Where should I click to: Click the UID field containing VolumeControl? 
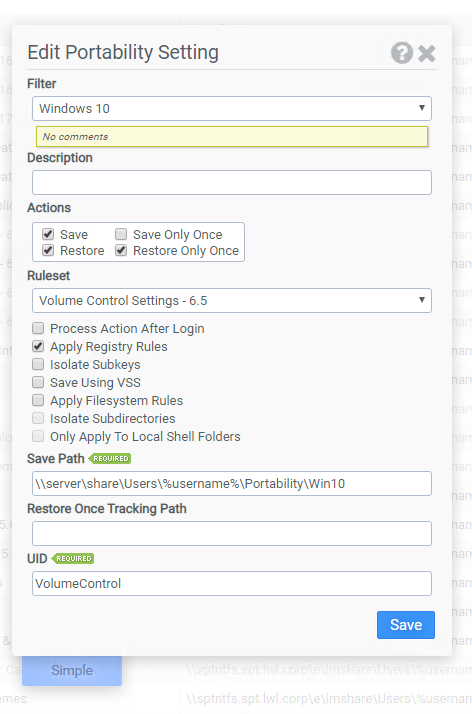coord(232,584)
